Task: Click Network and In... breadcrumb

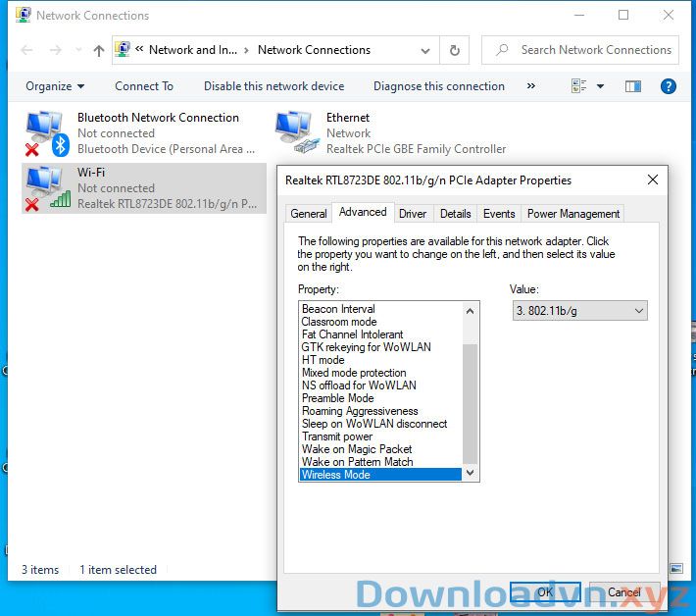Action: pos(193,50)
